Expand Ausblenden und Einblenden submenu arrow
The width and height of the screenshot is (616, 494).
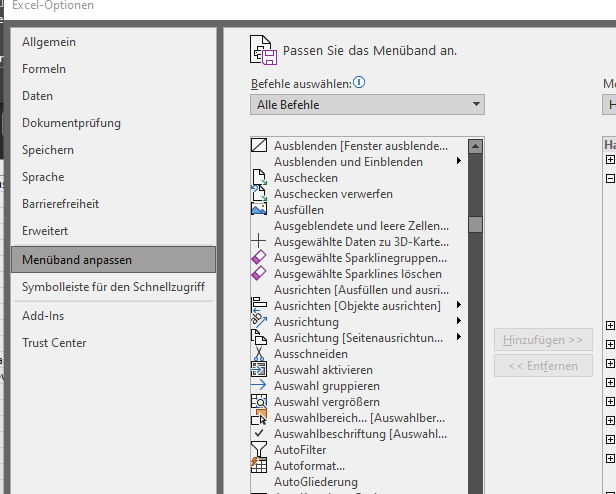[458, 161]
